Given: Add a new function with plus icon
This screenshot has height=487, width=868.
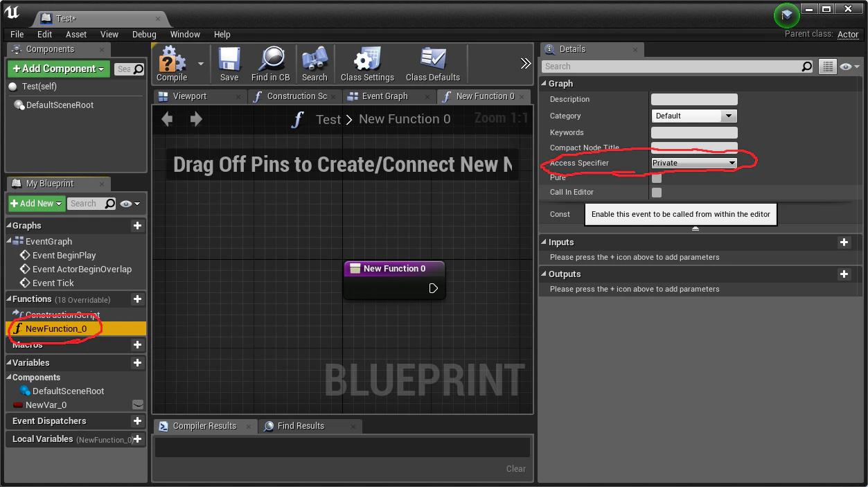Looking at the screenshot, I should tap(137, 299).
